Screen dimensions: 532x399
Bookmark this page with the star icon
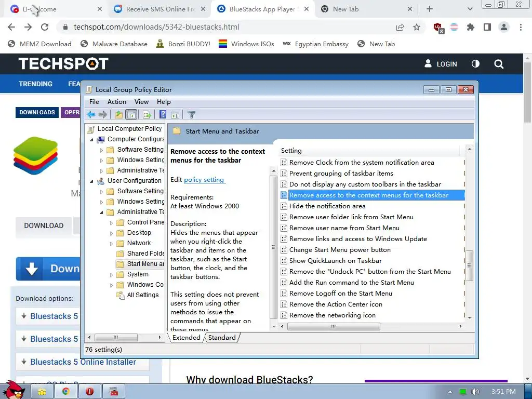(x=417, y=27)
